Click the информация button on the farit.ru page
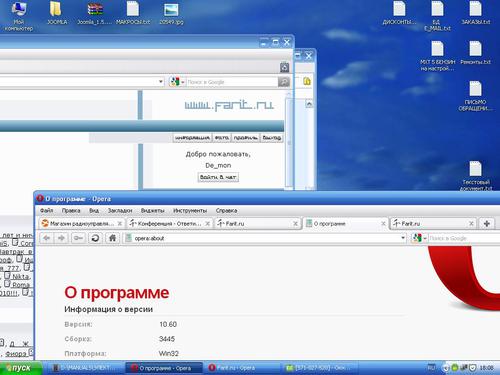 (x=192, y=138)
